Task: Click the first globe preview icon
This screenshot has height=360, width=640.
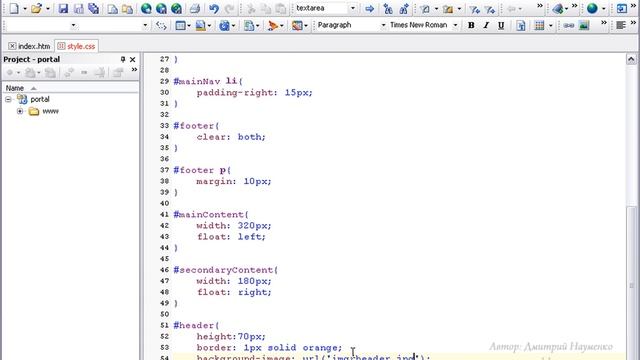Action: pos(146,8)
